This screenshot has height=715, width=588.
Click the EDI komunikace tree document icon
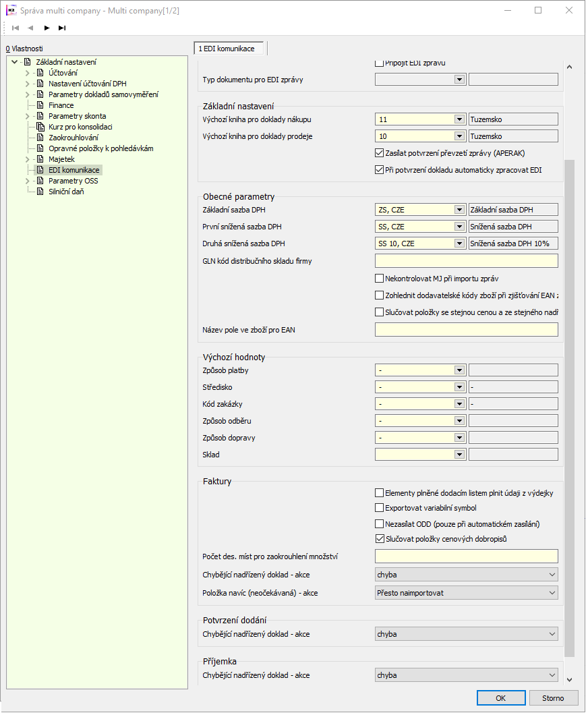[40, 169]
